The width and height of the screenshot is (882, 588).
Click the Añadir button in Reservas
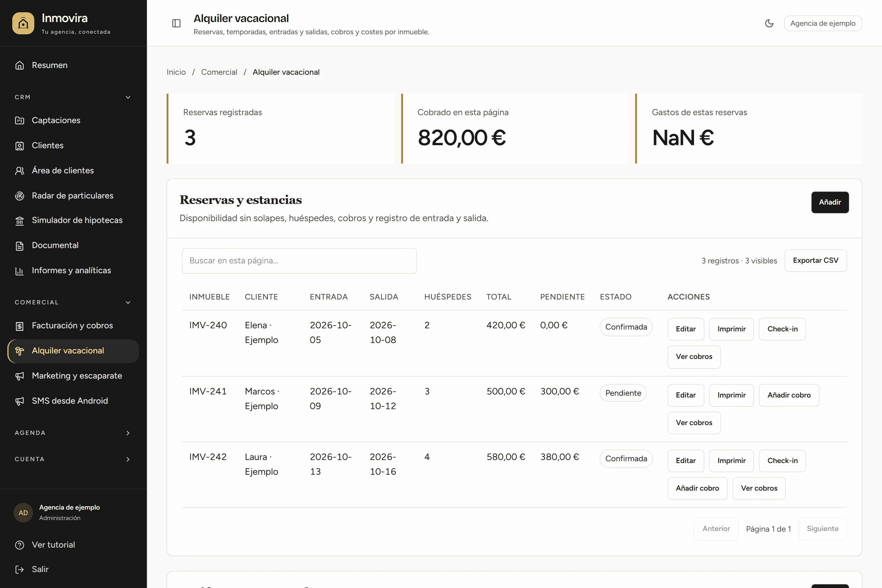(830, 202)
